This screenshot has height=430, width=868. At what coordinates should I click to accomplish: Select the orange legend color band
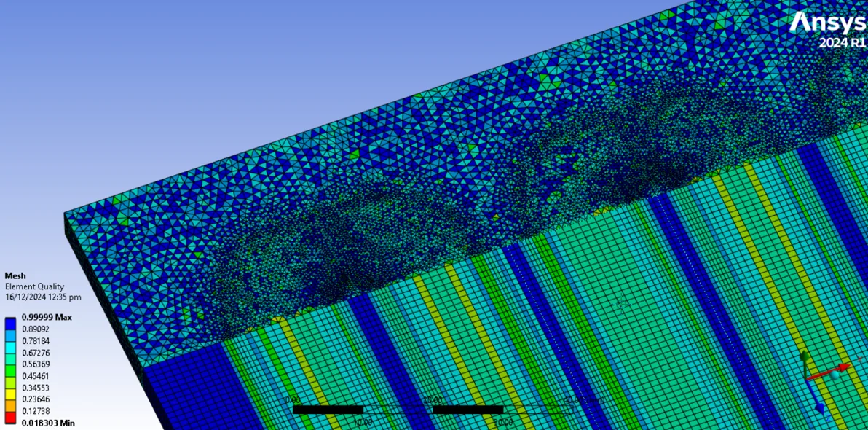click(12, 405)
